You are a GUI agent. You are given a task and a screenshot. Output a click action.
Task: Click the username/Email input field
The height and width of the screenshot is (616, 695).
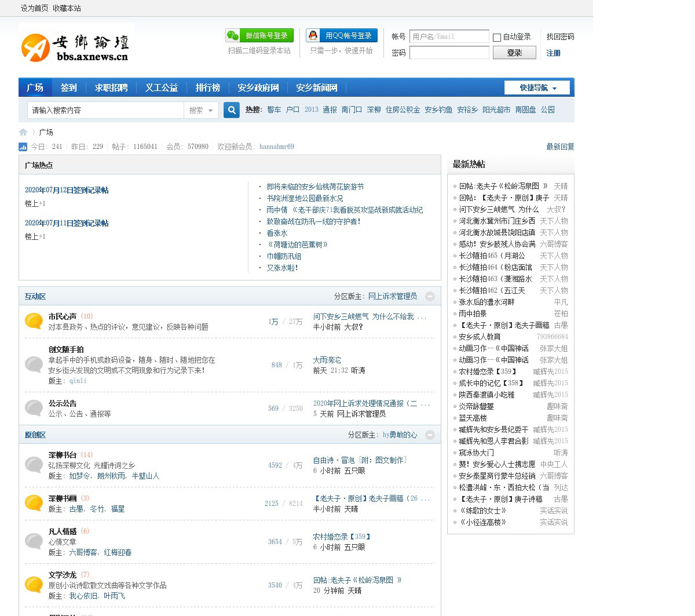(449, 37)
